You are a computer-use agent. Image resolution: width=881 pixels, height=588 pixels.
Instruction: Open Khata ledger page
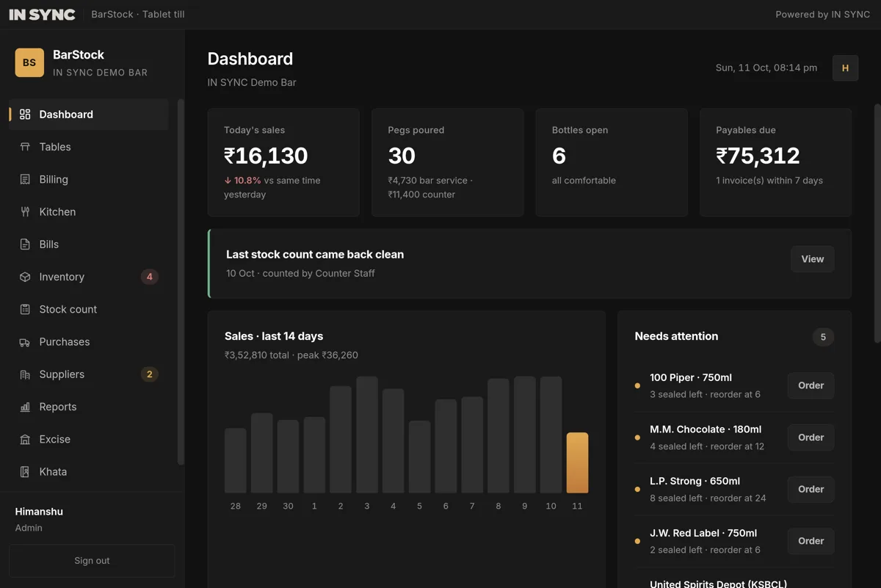click(x=89, y=472)
